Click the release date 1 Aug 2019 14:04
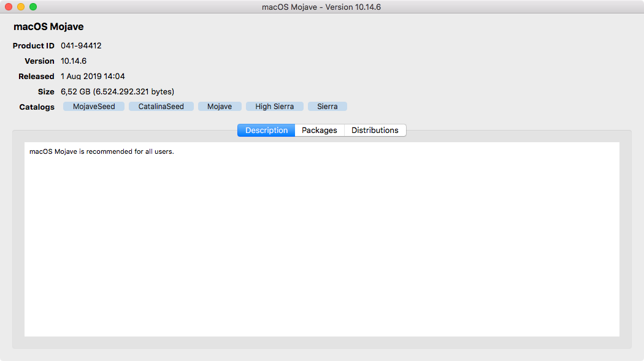Screen dimensions: 644x361 click(x=93, y=76)
